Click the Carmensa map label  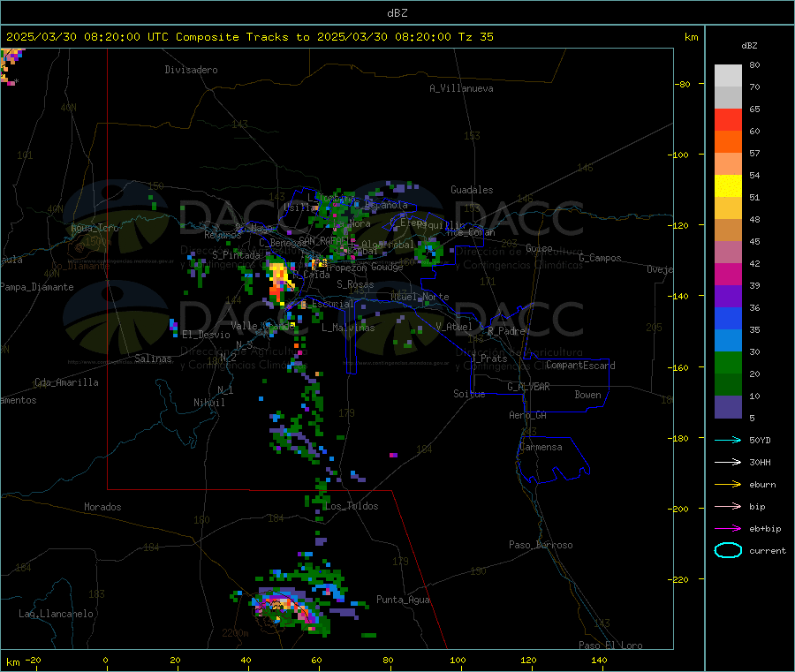(x=541, y=447)
